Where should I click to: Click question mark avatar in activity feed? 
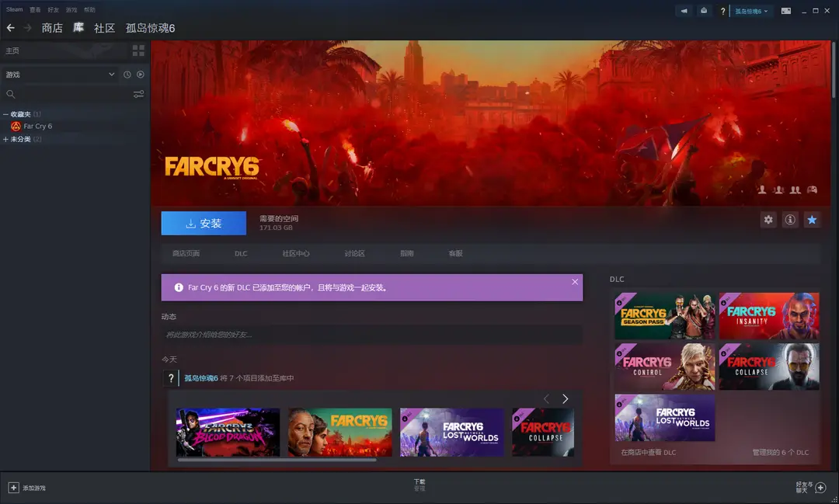(171, 377)
